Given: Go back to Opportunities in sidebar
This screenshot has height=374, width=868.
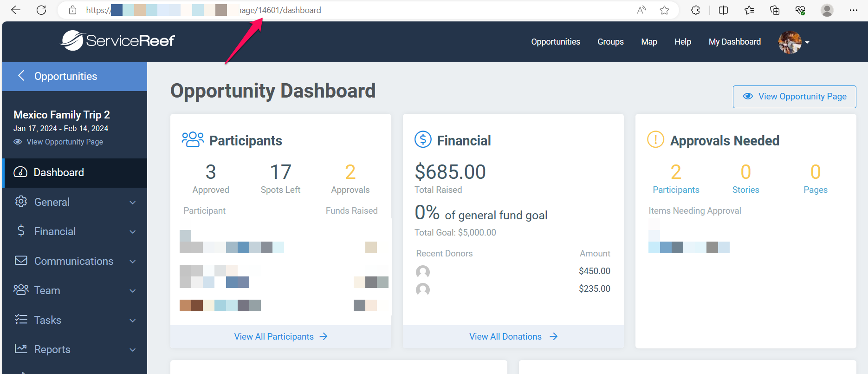Looking at the screenshot, I should pos(75,76).
